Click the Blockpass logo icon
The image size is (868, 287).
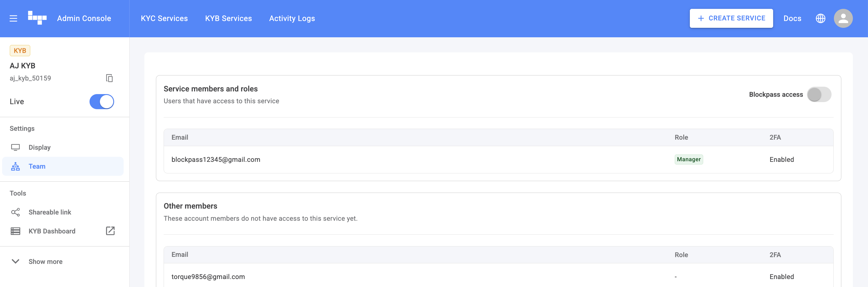pos(37,18)
